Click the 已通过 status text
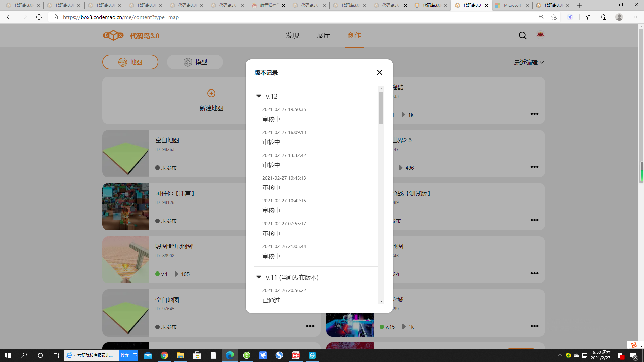The image size is (644, 362). [271, 300]
